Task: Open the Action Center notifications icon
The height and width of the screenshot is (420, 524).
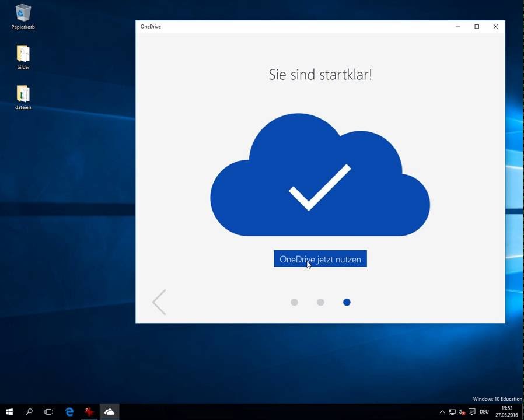Action: coord(472,412)
